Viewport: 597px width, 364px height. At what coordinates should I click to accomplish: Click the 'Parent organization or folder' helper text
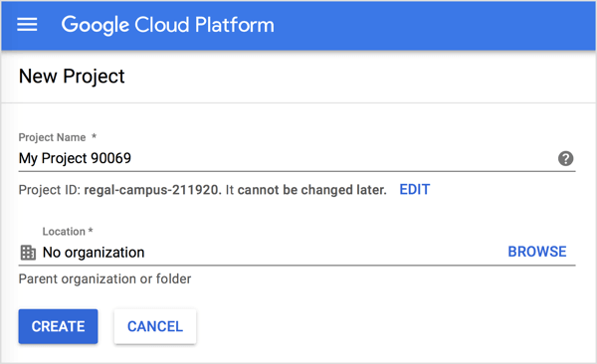(x=105, y=279)
